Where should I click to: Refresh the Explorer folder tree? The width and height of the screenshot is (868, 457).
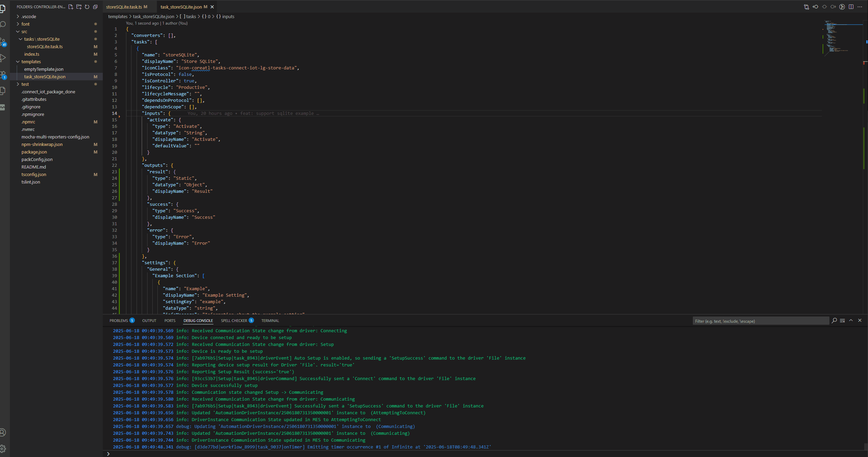(87, 7)
